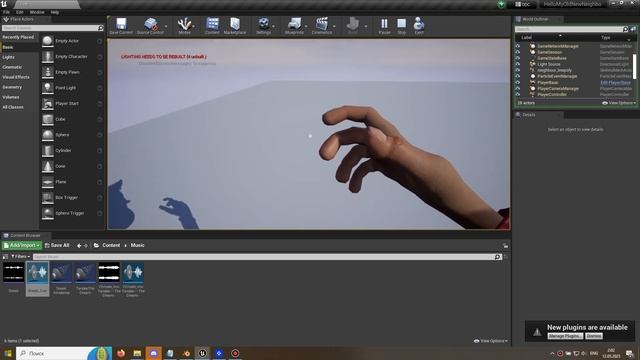Viewport: 640px width, 360px height.
Task: Open the Help menu
Action: pyautogui.click(x=55, y=12)
